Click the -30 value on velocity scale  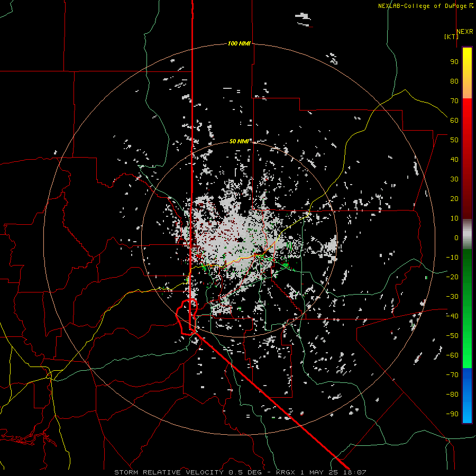tap(452, 297)
